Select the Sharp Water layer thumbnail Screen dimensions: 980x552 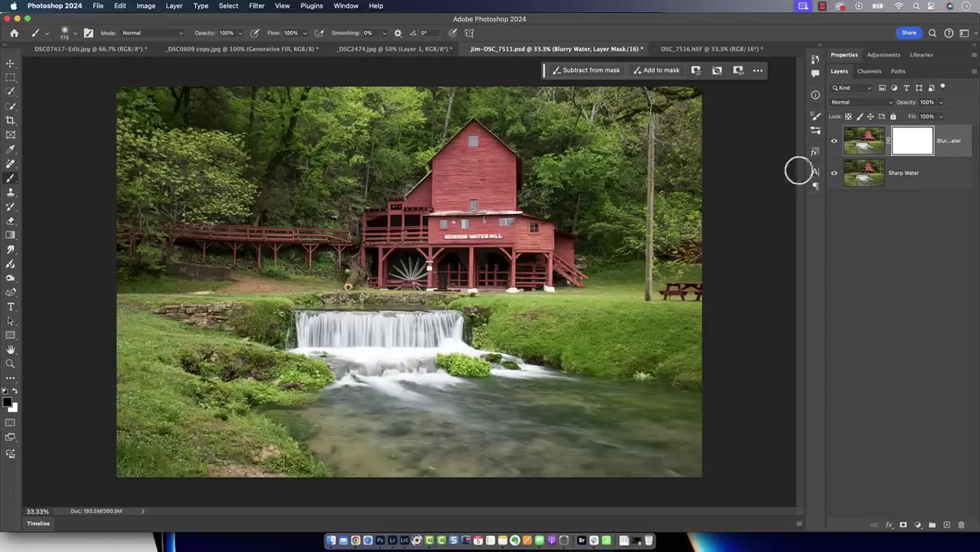point(864,173)
